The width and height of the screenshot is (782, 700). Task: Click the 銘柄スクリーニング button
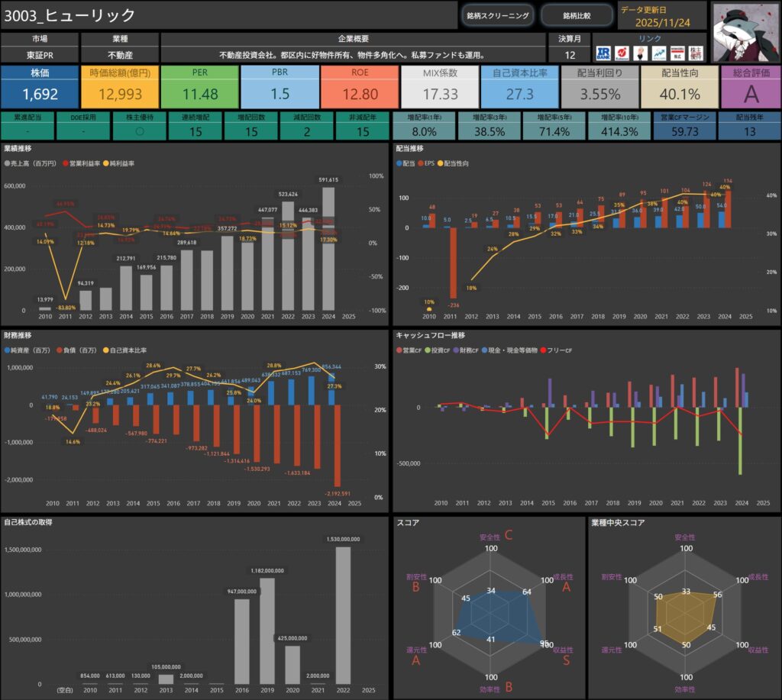(497, 15)
